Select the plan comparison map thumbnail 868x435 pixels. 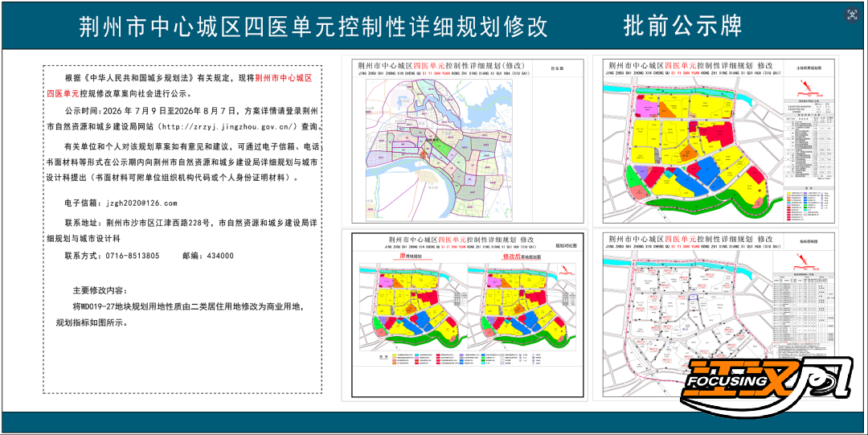[x=469, y=314]
